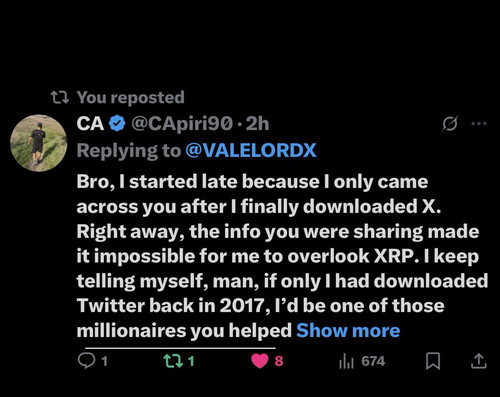Open the post body text starting with Bro
Image resolution: width=500 pixels, height=397 pixels.
click(x=282, y=256)
